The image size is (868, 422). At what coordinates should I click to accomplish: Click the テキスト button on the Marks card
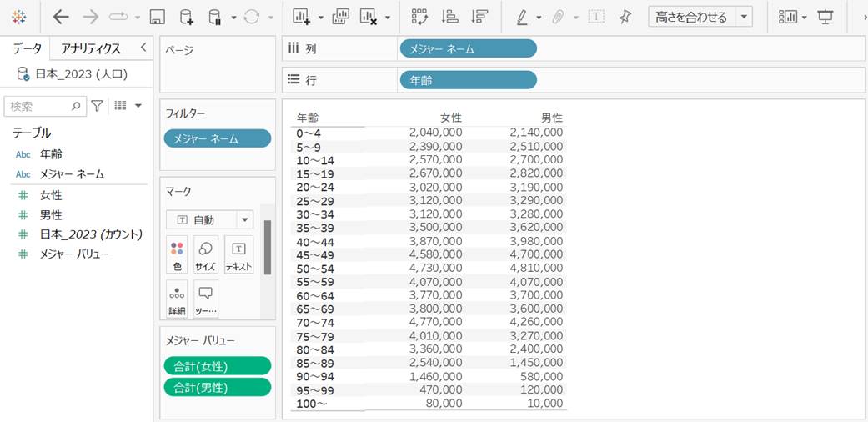click(x=238, y=255)
